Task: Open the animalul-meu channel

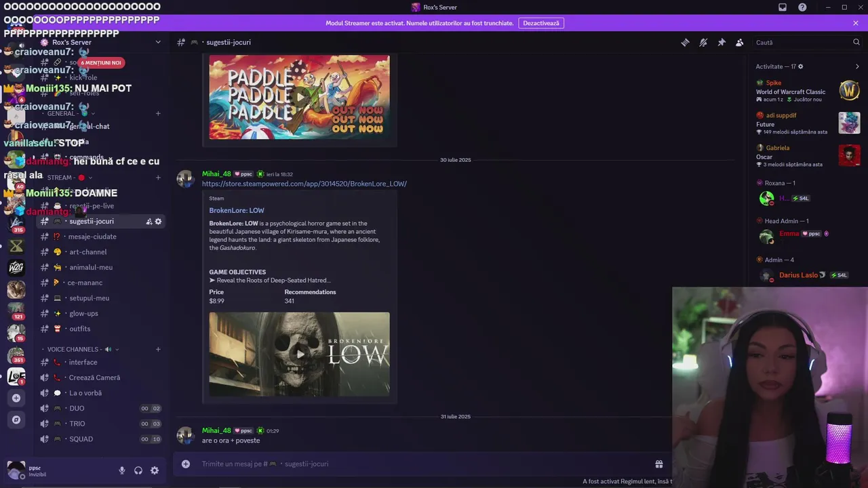Action: pyautogui.click(x=102, y=267)
